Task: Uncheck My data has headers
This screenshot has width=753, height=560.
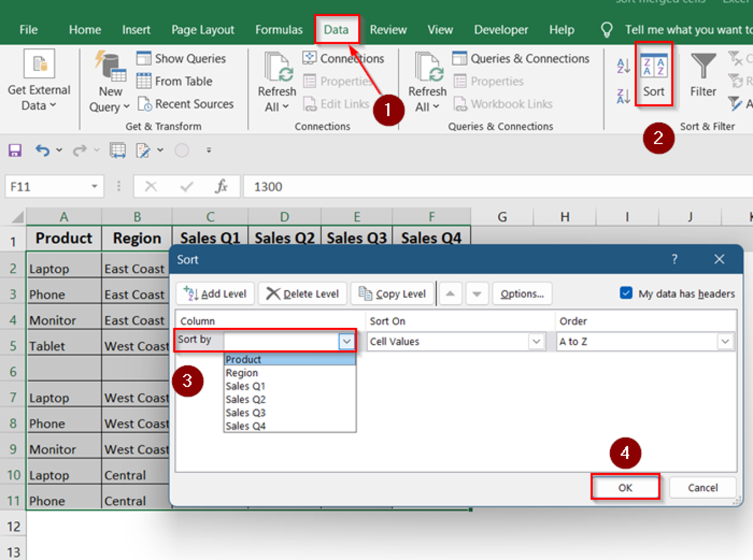Action: (x=626, y=293)
